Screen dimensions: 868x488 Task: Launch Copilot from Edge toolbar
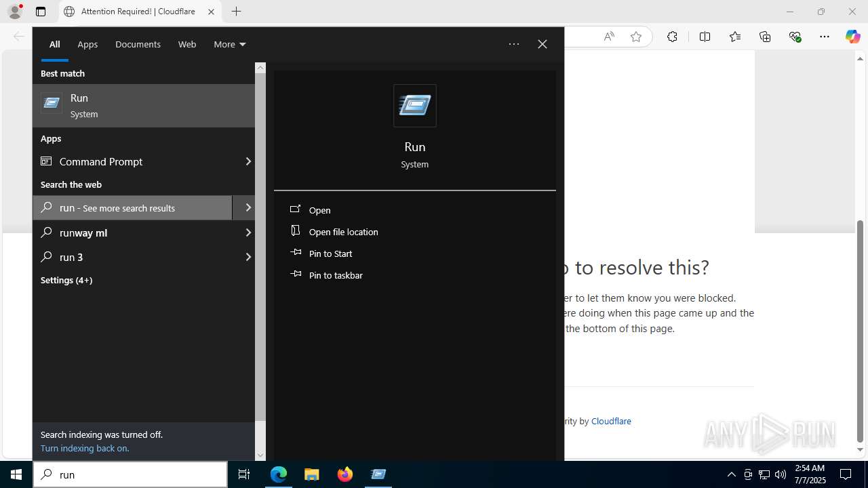[852, 37]
